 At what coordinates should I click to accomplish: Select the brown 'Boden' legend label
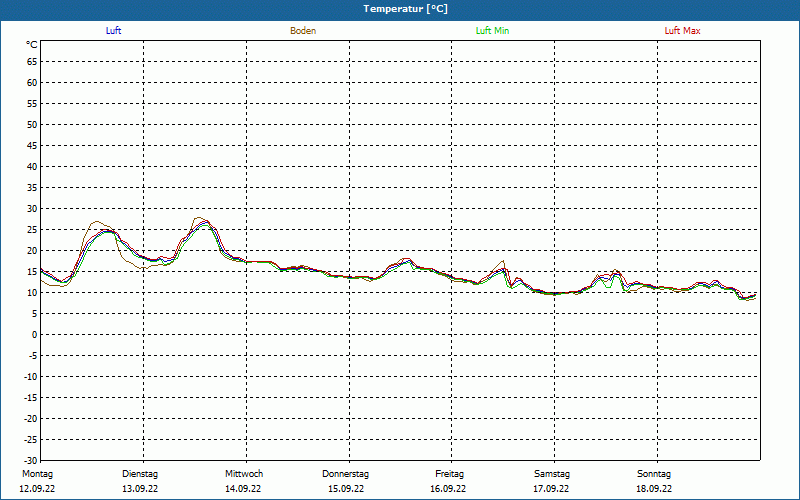pyautogui.click(x=303, y=31)
